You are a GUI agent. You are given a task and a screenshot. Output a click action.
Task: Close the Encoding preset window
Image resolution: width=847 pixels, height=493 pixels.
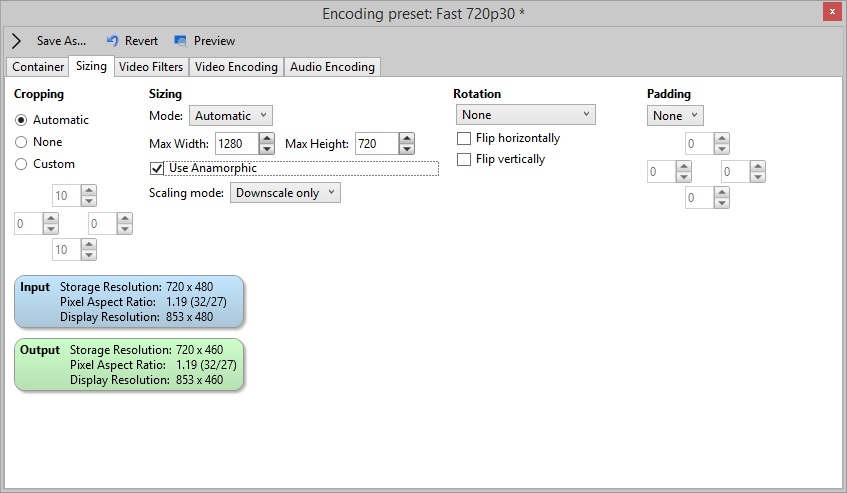(832, 12)
